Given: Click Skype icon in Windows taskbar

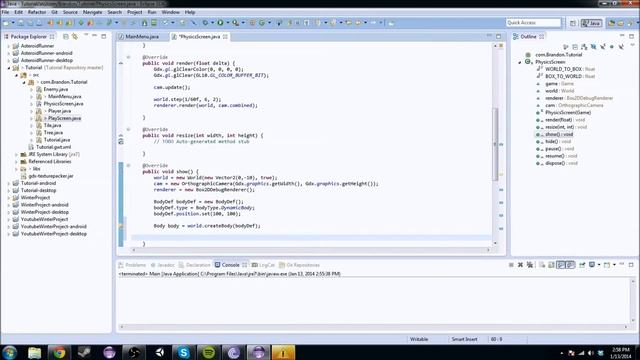Looking at the screenshot, I should (184, 352).
